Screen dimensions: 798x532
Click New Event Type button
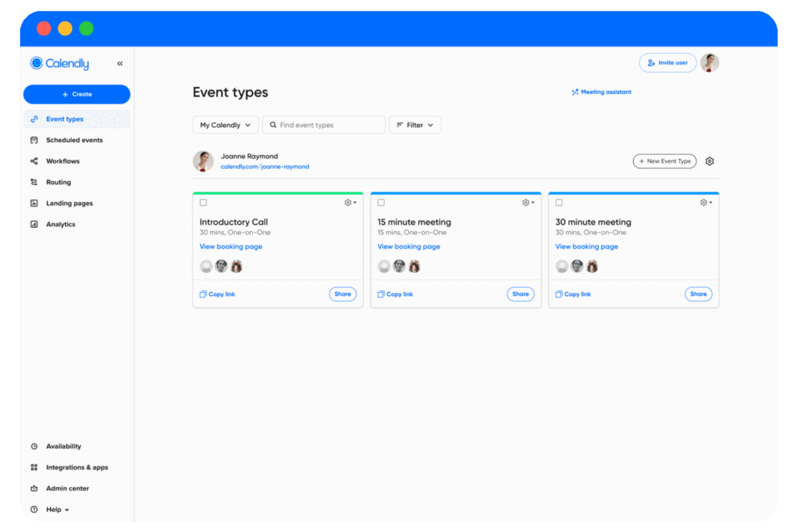665,161
